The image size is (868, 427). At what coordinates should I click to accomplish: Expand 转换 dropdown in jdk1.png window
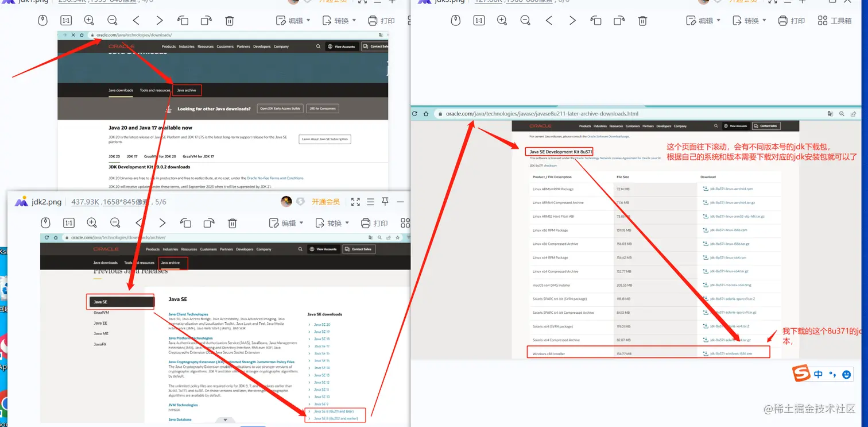[x=339, y=21]
